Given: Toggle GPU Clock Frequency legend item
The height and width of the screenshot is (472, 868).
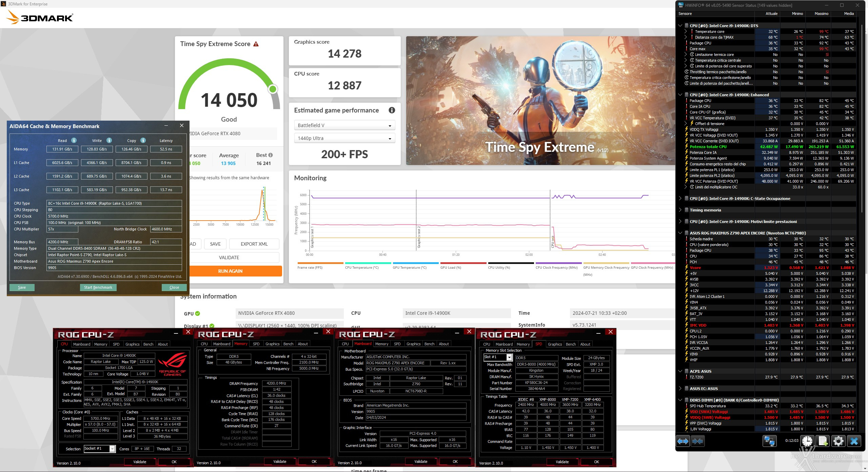Looking at the screenshot, I should (x=652, y=265).
